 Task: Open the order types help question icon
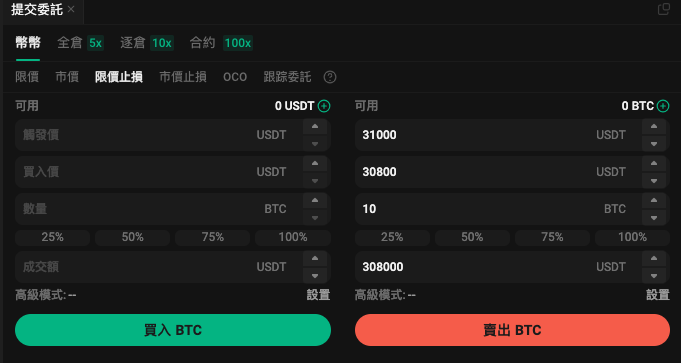click(x=330, y=77)
